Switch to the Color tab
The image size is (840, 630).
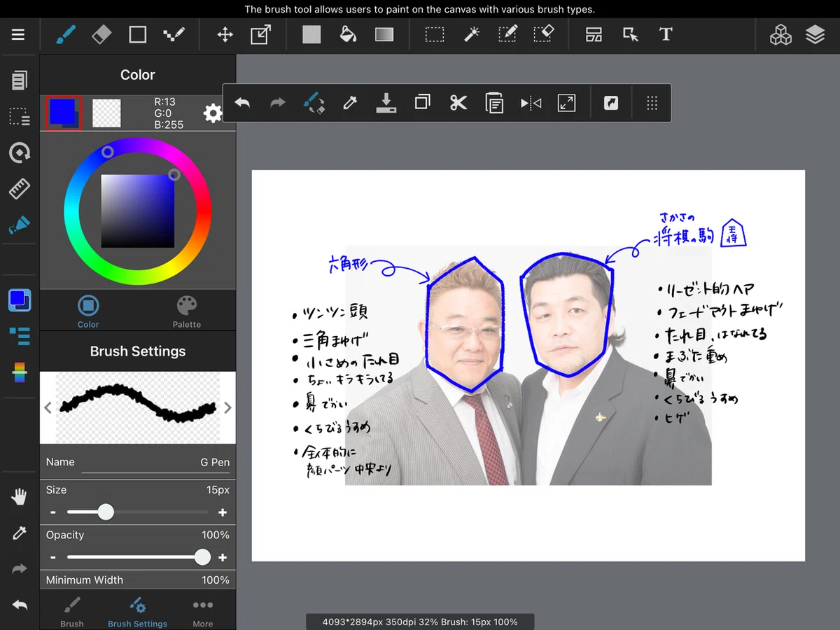[88, 311]
